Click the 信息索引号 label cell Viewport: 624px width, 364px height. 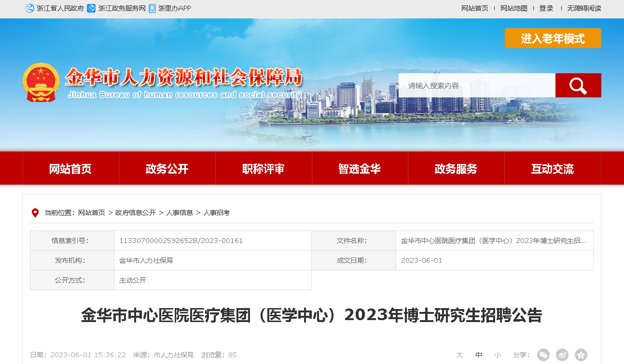coord(72,241)
